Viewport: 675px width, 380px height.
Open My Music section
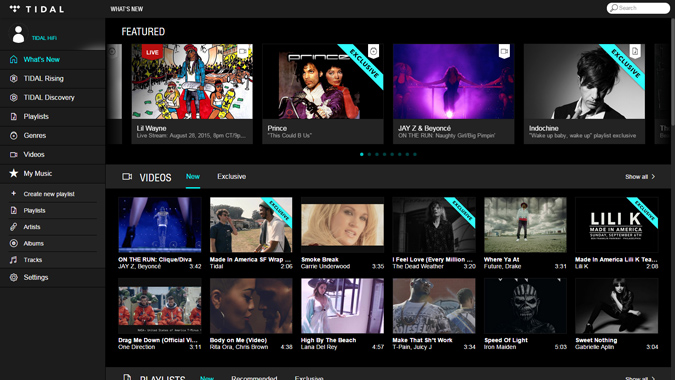[38, 173]
